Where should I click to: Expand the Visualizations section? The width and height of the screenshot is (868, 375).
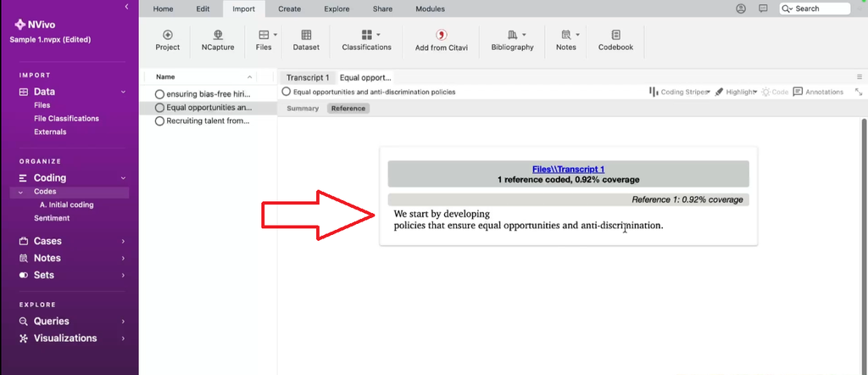click(x=123, y=338)
